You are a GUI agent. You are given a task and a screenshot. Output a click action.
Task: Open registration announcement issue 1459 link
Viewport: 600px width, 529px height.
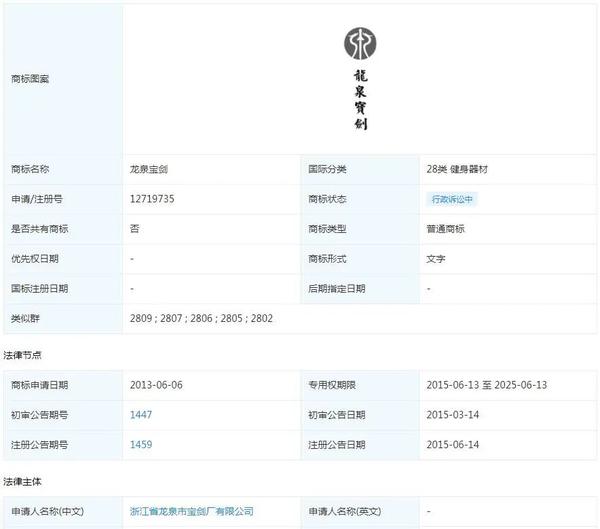tap(141, 445)
